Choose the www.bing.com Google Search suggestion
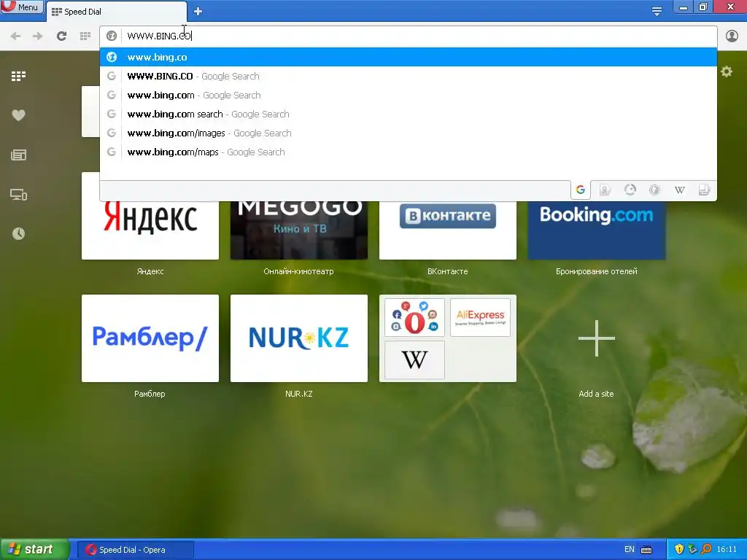Viewport: 747px width, 560px height. click(x=409, y=96)
